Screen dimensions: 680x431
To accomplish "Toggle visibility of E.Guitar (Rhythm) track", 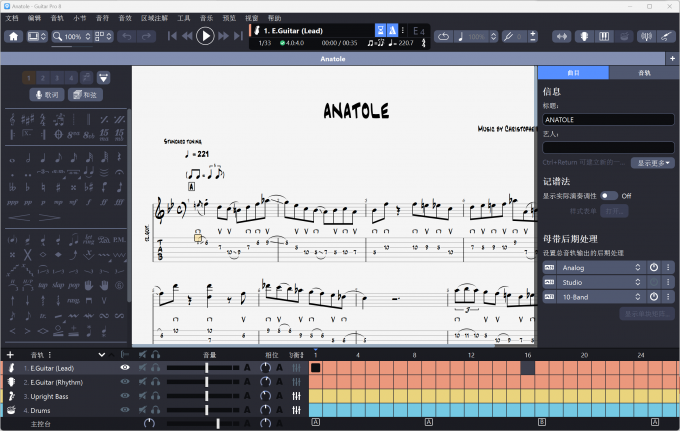I will tap(125, 382).
